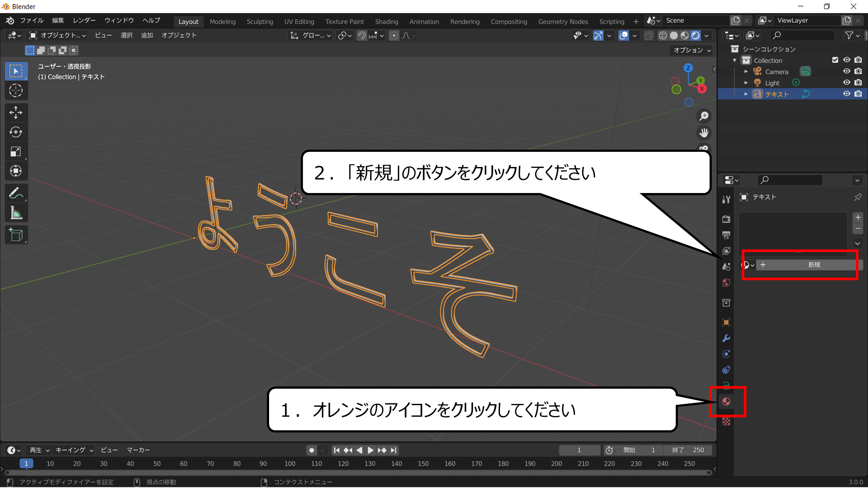Open the 編集 menu
The image size is (868, 488).
pos(58,20)
